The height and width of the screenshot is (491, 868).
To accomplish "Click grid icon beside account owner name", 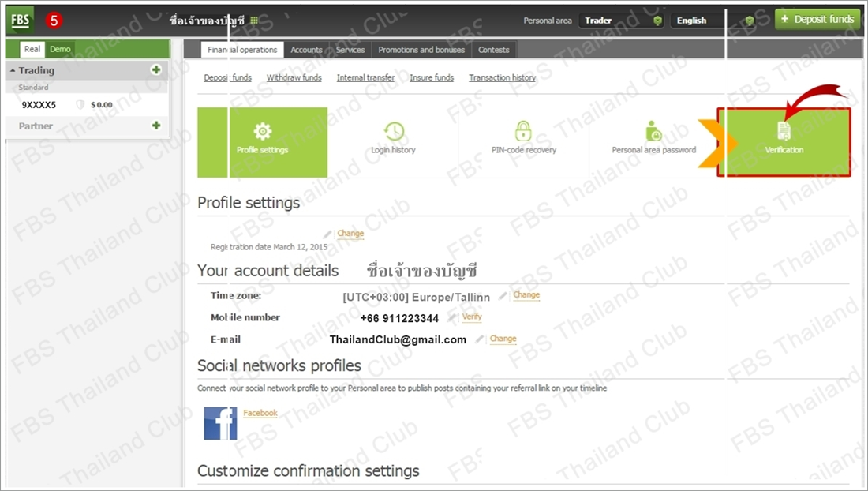I will click(254, 21).
